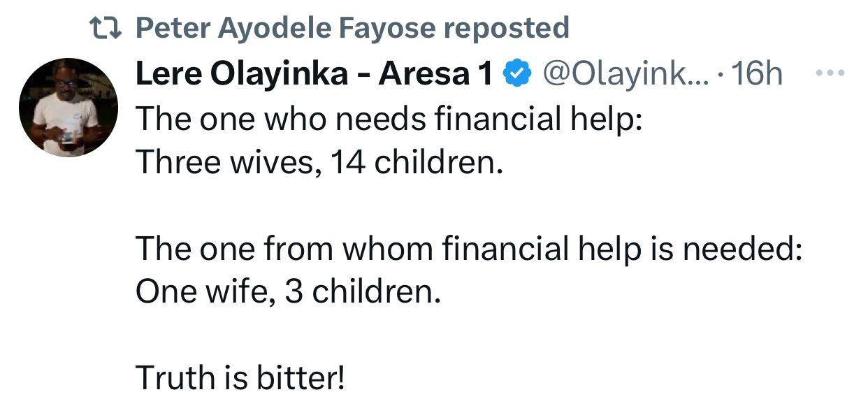868x406 pixels.
Task: Select "Aresa 1" in the display name
Action: pos(436,73)
